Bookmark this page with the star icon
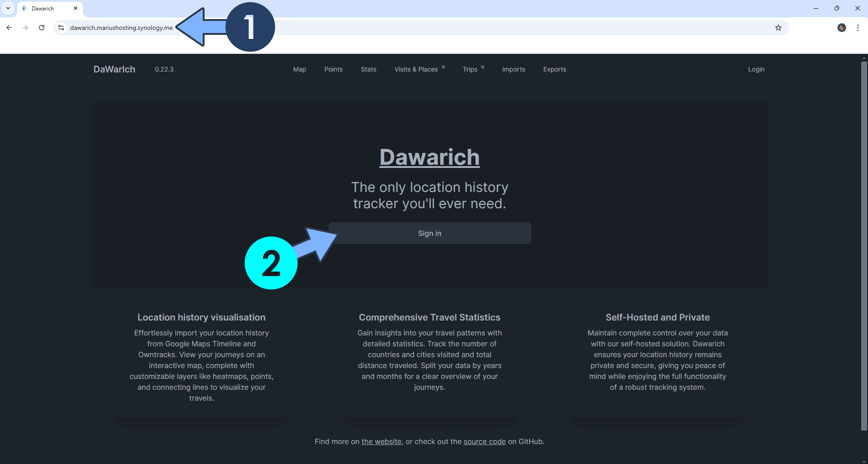868x464 pixels. (778, 28)
